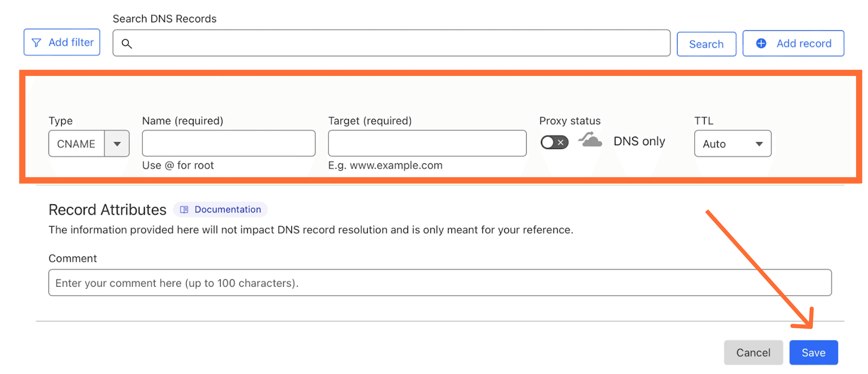Select the CNAME type field
The width and height of the screenshot is (868, 374).
[x=76, y=144]
